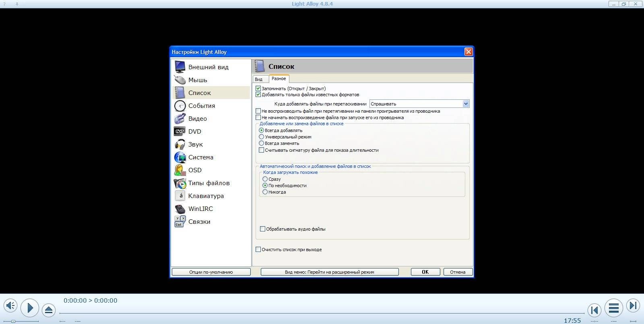This screenshot has width=644, height=324.
Task: Open the WinLIRC remote icon
Action: (x=180, y=208)
